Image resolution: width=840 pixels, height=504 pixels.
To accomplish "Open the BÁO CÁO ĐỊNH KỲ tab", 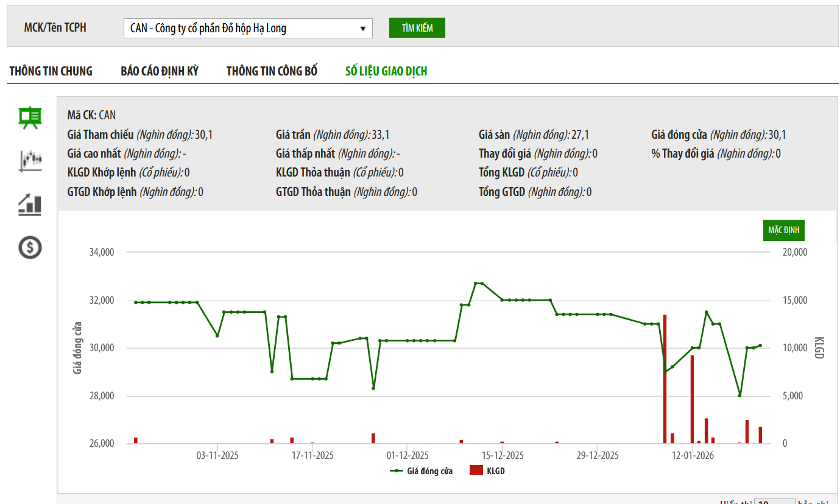I will click(x=160, y=71).
